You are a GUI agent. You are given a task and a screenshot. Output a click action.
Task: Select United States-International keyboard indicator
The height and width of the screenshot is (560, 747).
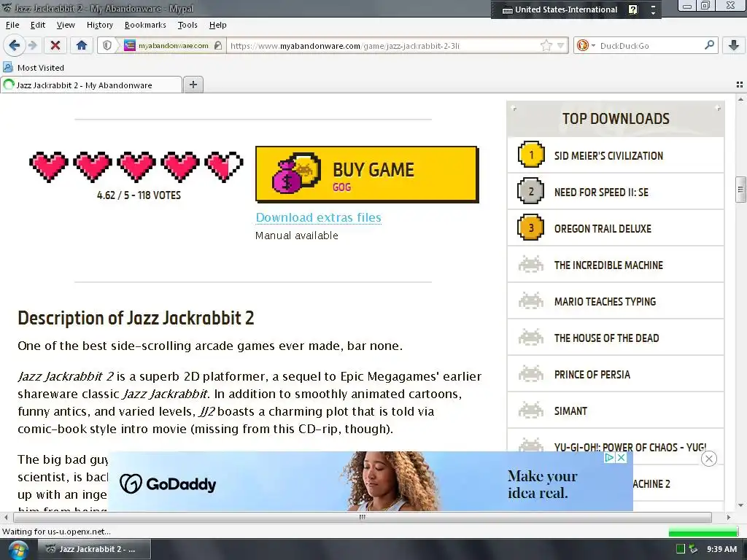(x=560, y=9)
